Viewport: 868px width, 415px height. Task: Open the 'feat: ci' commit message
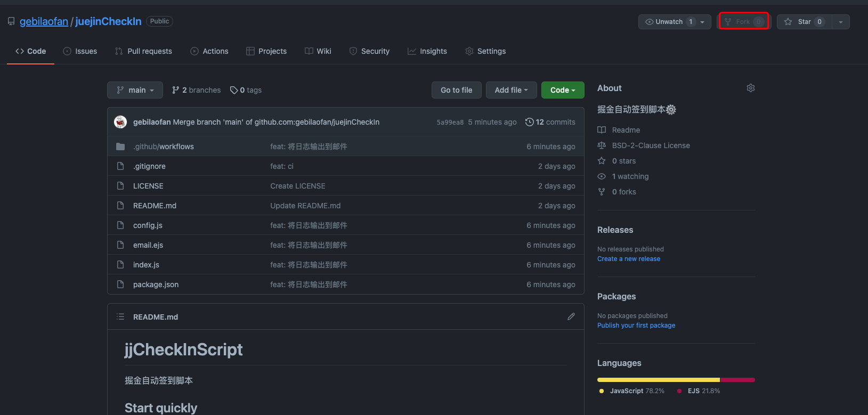point(282,166)
